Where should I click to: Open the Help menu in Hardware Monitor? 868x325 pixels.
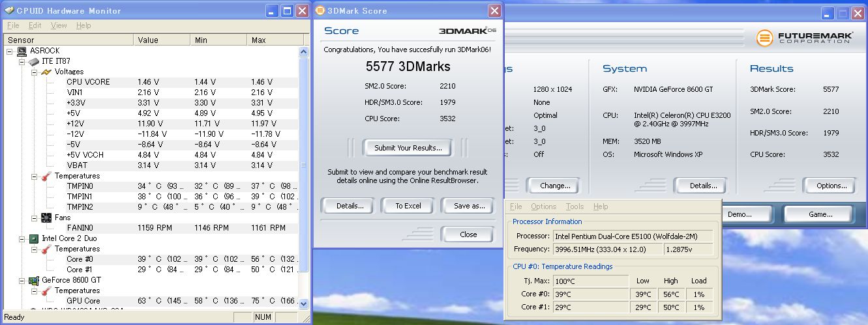[x=83, y=25]
